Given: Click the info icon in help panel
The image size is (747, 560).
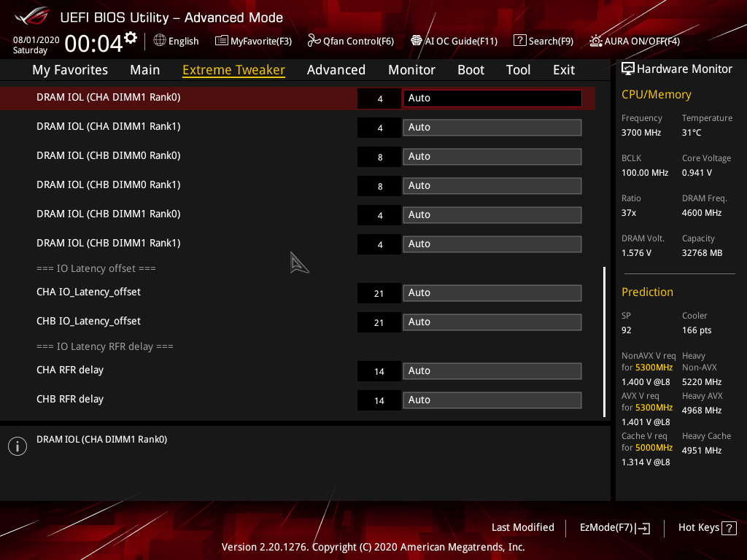Looking at the screenshot, I should click(18, 446).
